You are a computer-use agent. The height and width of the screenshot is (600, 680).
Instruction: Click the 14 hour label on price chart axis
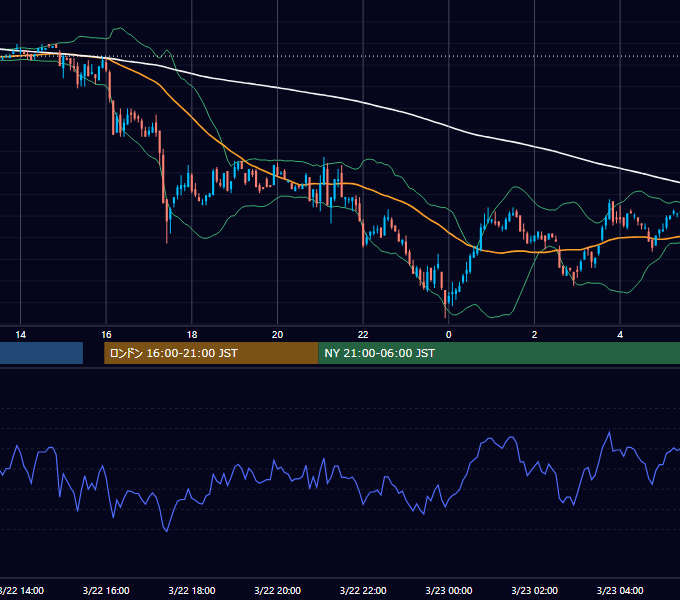tap(20, 335)
